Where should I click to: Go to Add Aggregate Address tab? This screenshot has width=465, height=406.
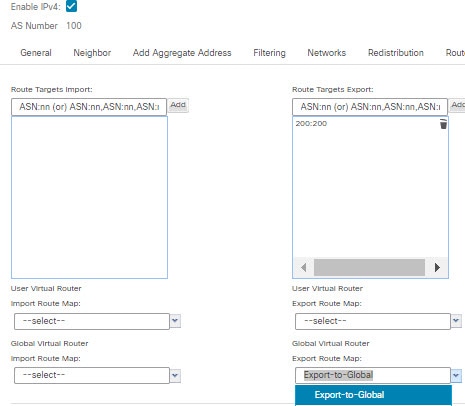182,53
